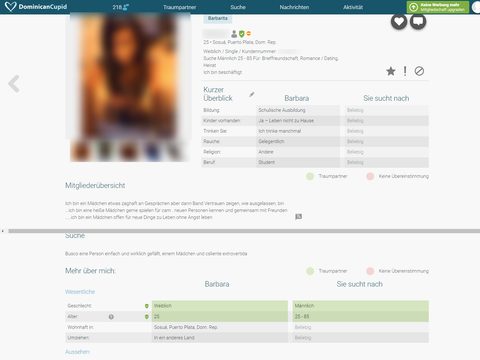Click the gray member-type person icon

point(234,34)
